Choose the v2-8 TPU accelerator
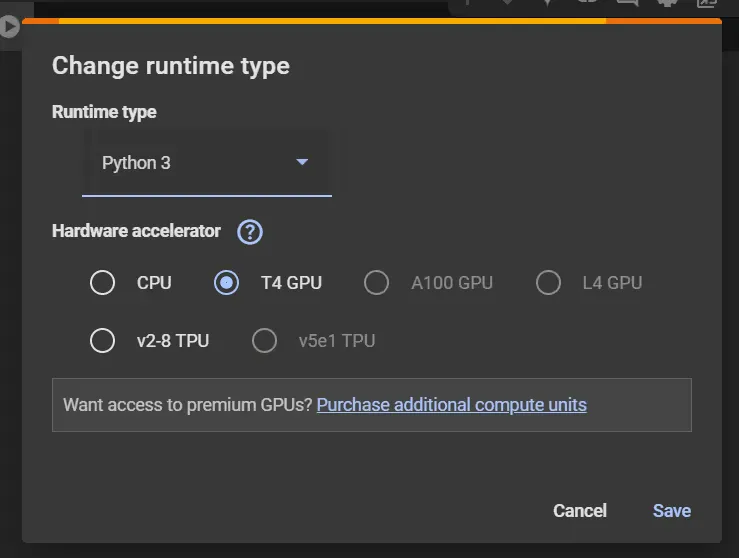 click(x=102, y=341)
